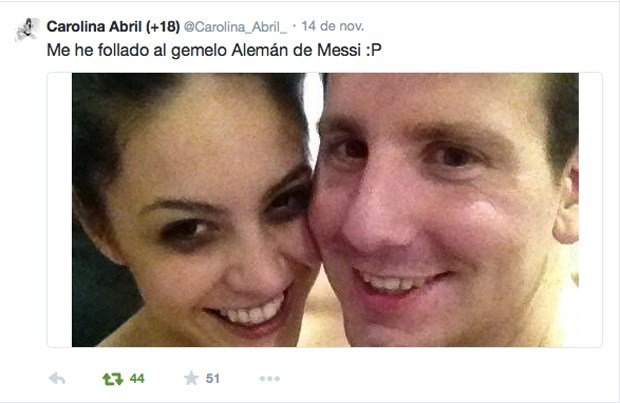Screen dimensions: 620x403
Task: Click the dot separator before the date
Action: coord(295,26)
